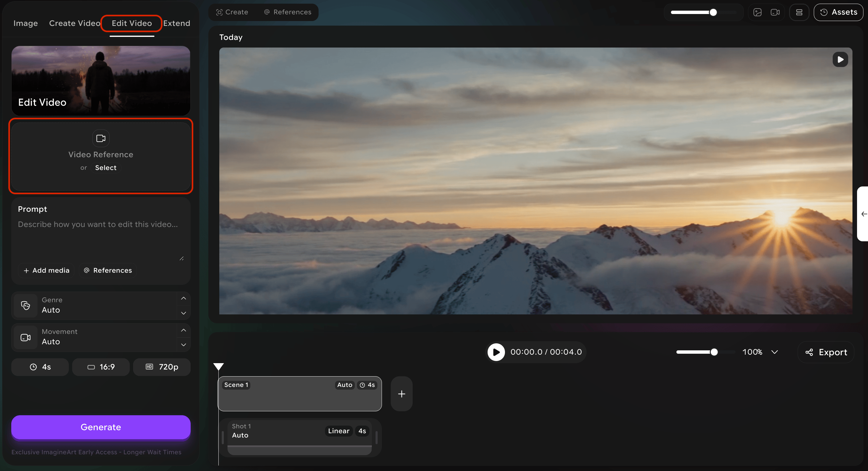
Task: Open the Assets panel
Action: click(x=838, y=12)
